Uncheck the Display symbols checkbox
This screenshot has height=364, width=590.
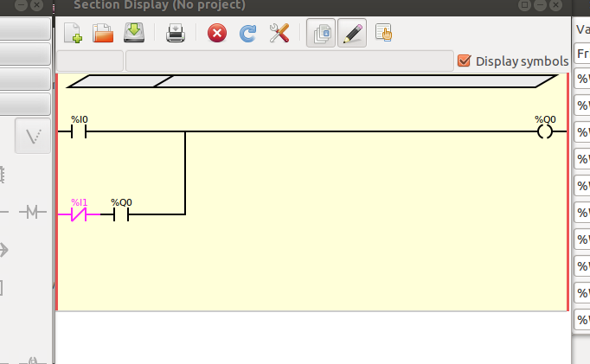coord(464,61)
